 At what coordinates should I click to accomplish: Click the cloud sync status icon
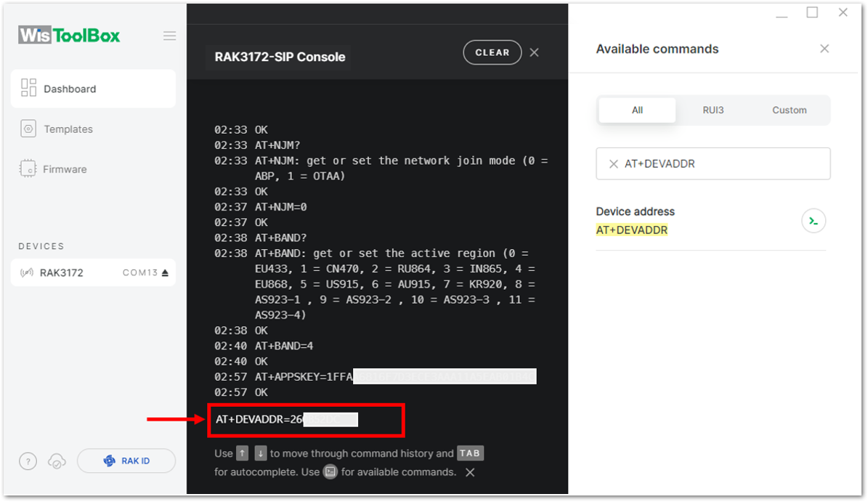[57, 461]
